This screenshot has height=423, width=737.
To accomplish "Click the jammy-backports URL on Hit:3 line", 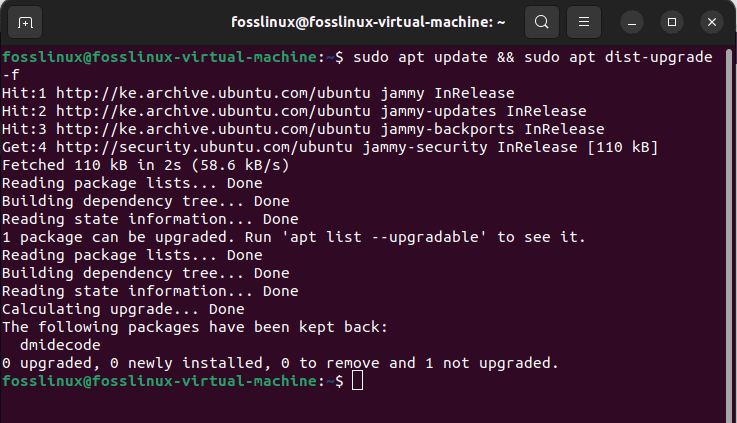I will (213, 129).
